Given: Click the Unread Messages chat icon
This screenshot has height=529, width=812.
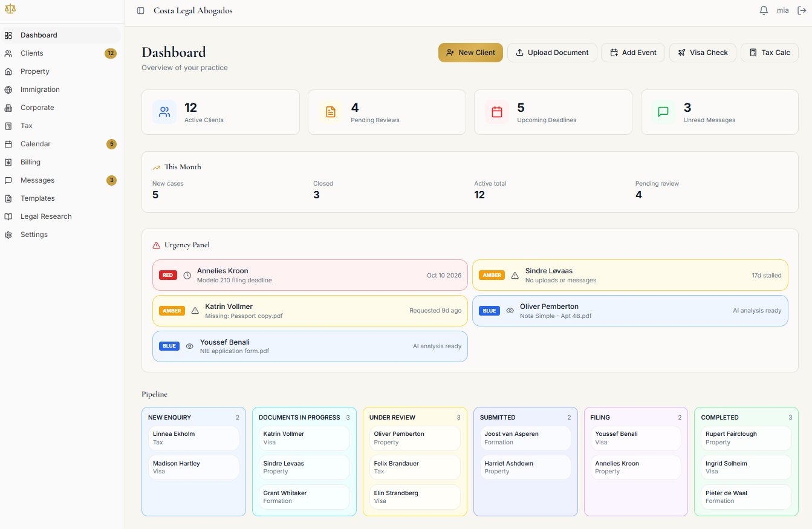Looking at the screenshot, I should point(663,112).
